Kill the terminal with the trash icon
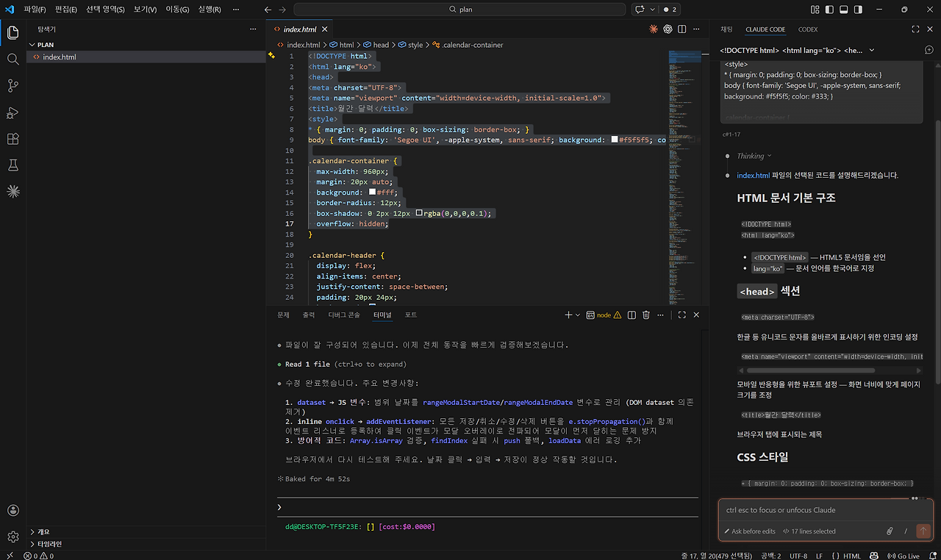The width and height of the screenshot is (941, 560). point(646,315)
